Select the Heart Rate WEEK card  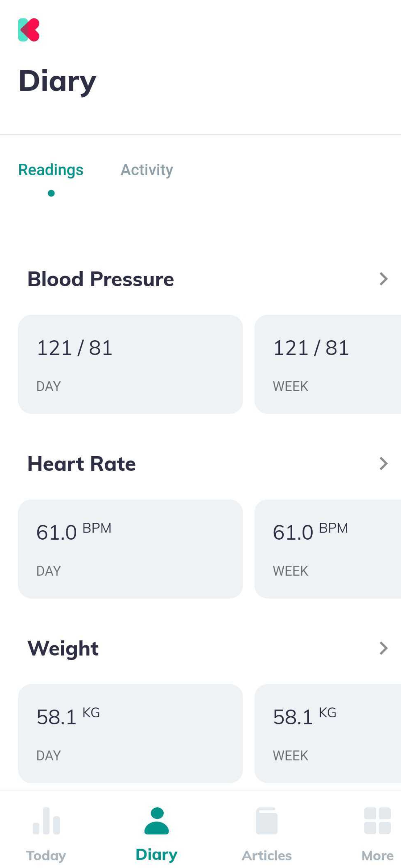(328, 549)
